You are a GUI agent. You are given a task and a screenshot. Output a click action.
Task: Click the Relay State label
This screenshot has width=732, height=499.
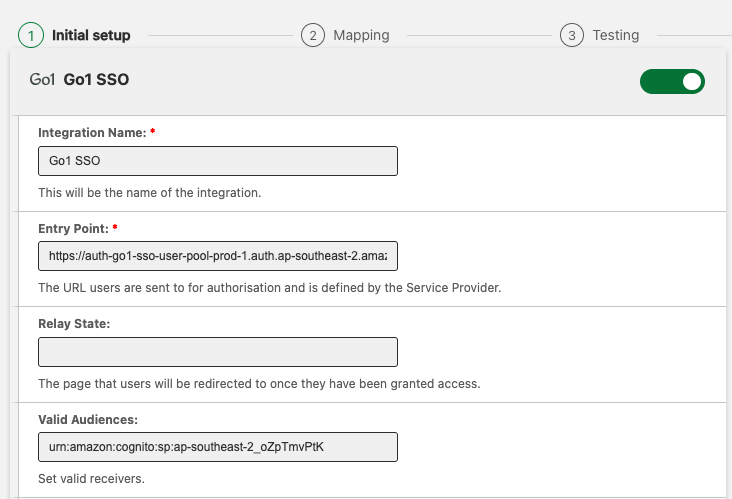point(74,324)
